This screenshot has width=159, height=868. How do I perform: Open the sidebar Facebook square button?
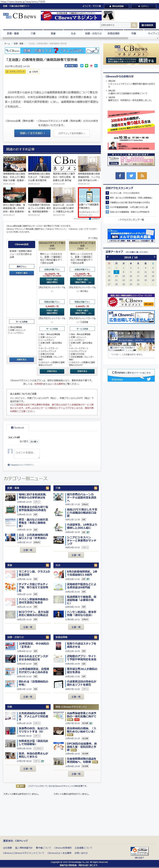(x=120, y=175)
